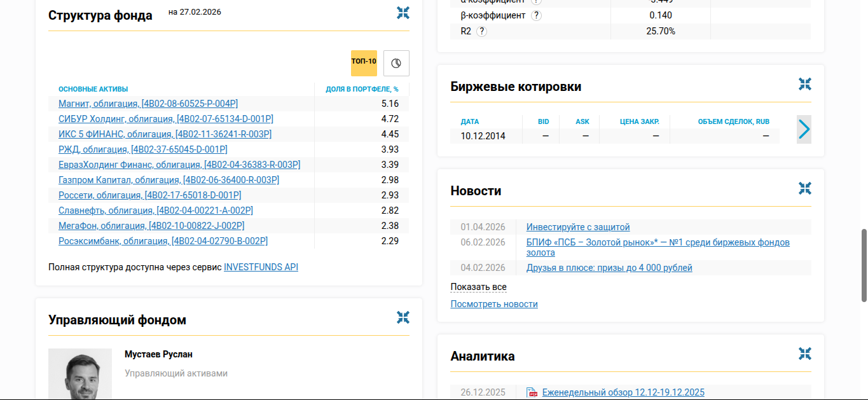Collapse the Биржевые котировки panel
This screenshot has height=400, width=868.
804,84
